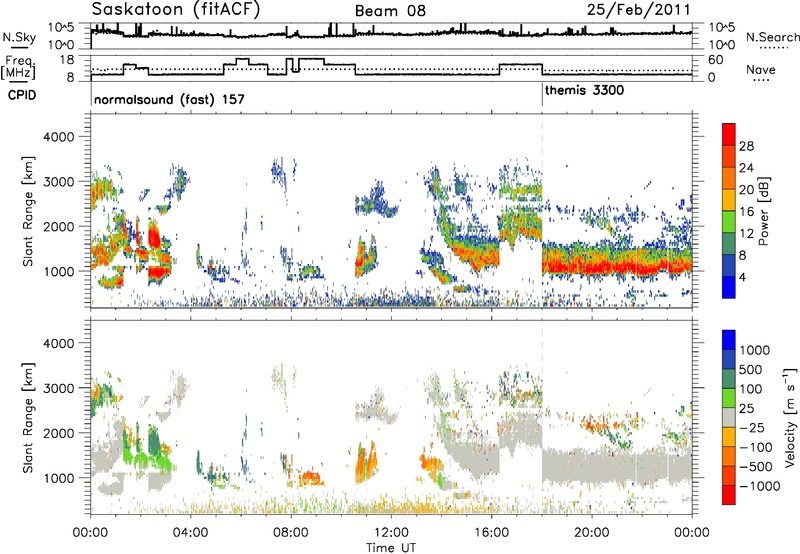Click the orange velocity patch near 11:00
This screenshot has height=554, width=800.
tap(366, 463)
